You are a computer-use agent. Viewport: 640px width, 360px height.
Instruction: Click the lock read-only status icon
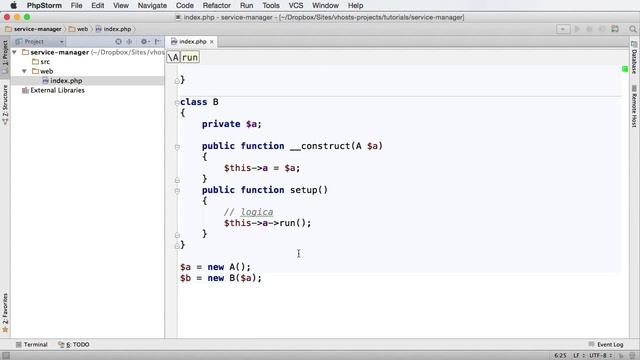click(621, 356)
